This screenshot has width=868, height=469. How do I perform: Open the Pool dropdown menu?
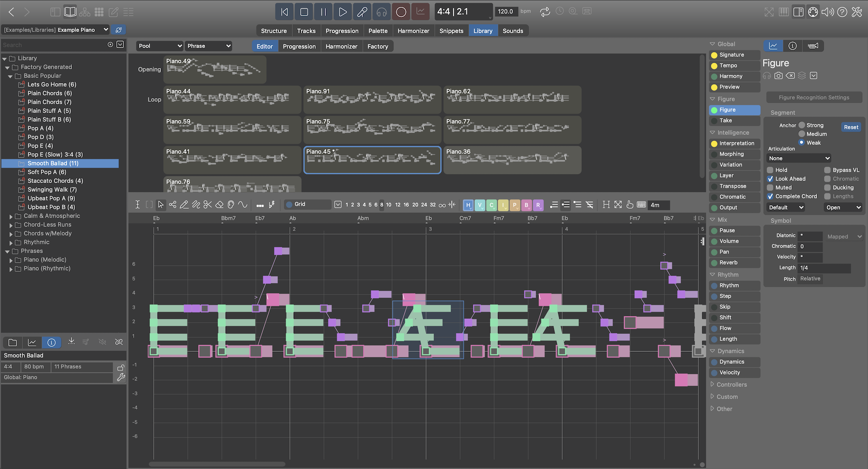159,46
